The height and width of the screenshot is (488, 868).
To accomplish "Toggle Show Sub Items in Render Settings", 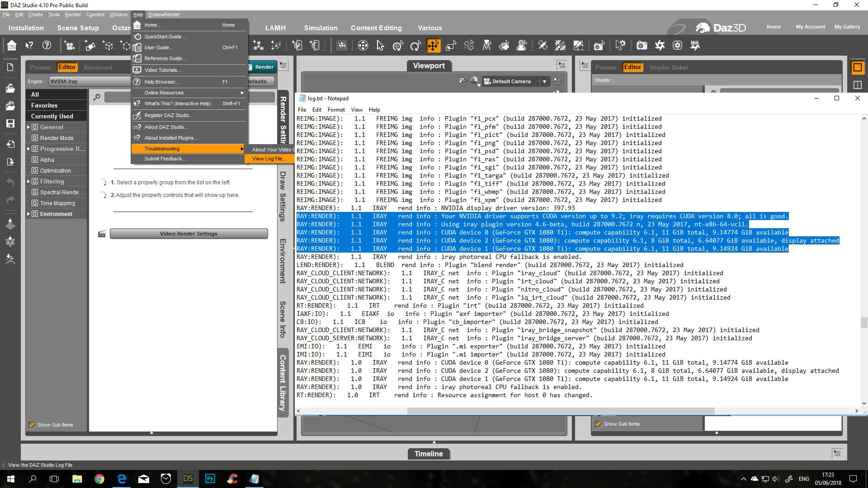I will [32, 425].
